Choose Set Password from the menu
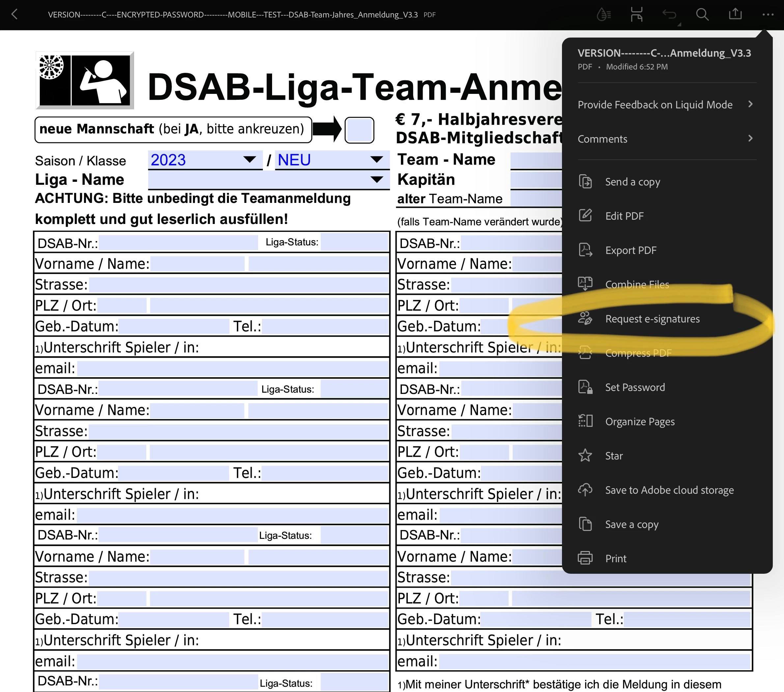Image resolution: width=784 pixels, height=692 pixels. pos(635,387)
